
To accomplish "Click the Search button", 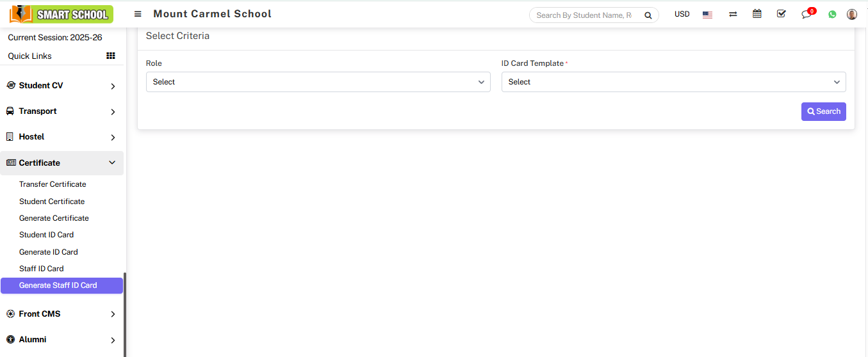I will 823,111.
